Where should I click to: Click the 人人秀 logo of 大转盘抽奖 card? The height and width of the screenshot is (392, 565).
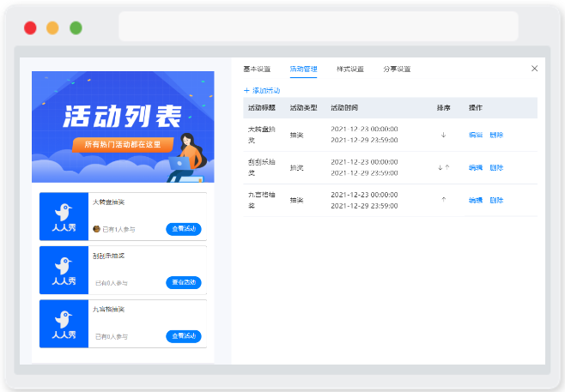click(64, 216)
